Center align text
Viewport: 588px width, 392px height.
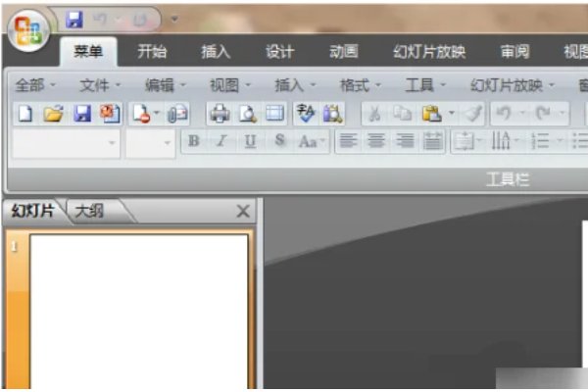376,141
